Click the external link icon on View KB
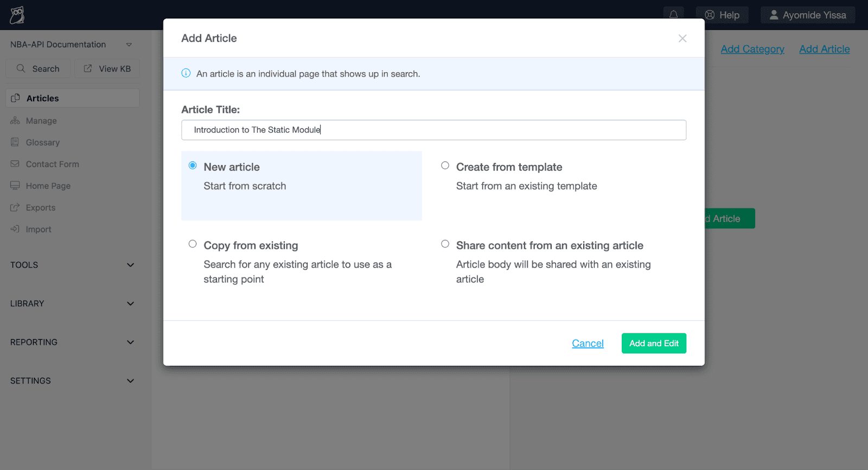 tap(88, 68)
